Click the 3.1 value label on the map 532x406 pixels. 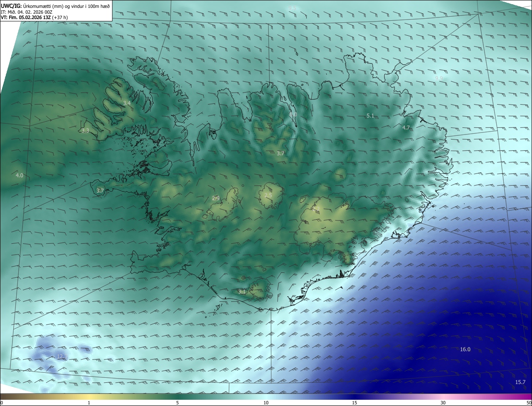(242, 292)
